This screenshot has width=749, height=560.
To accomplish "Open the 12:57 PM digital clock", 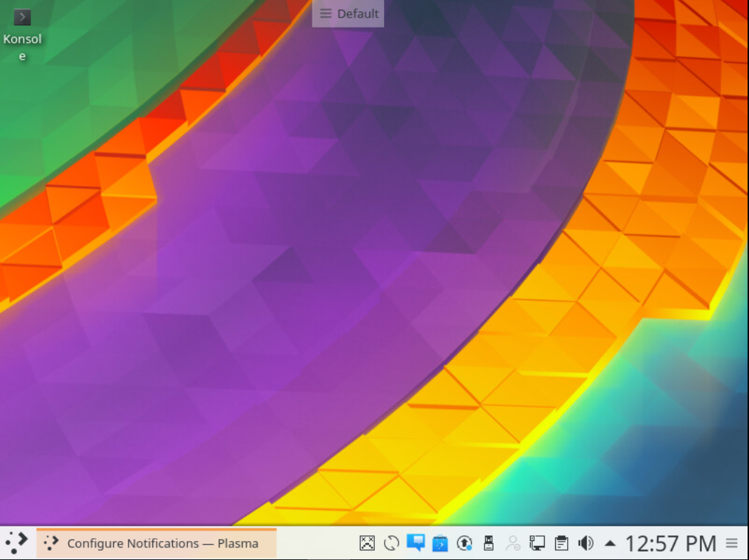I will coord(670,543).
